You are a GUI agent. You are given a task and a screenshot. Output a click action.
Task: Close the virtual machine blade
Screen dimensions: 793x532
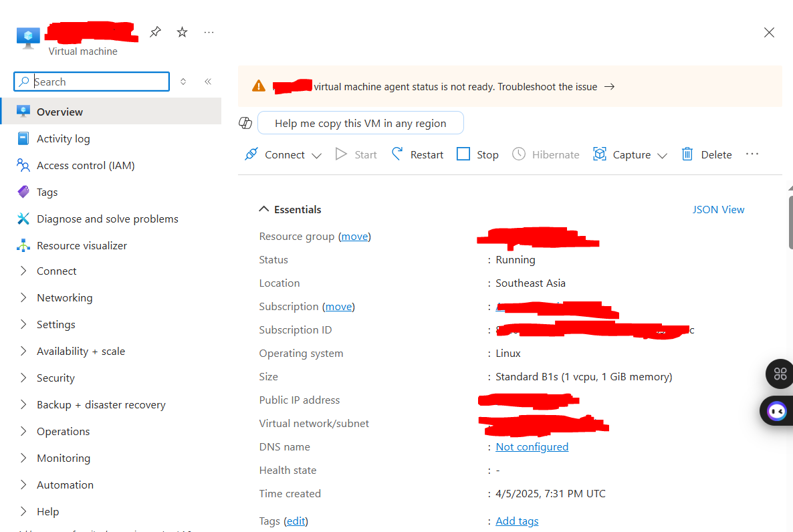tap(769, 33)
